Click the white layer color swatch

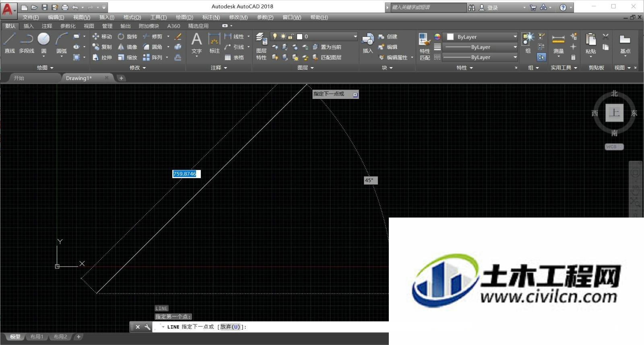pos(299,37)
